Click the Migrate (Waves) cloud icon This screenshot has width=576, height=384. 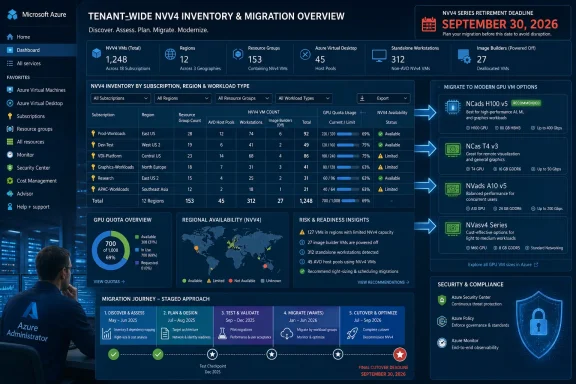coord(286,333)
